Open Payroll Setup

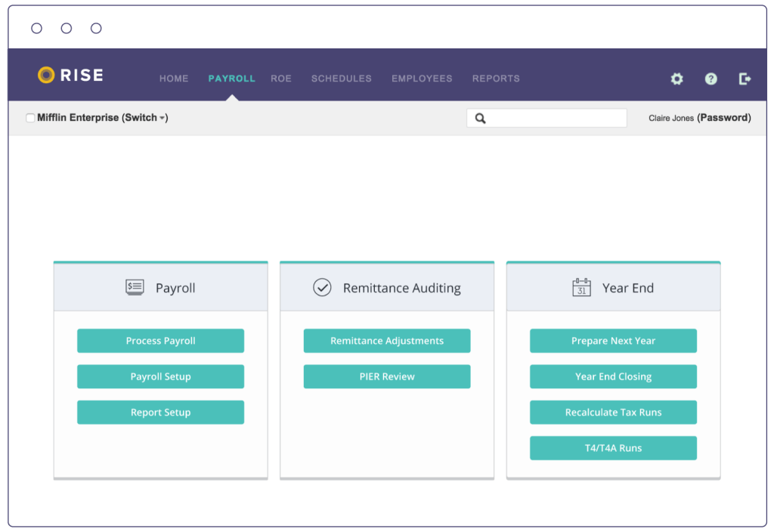(x=160, y=376)
